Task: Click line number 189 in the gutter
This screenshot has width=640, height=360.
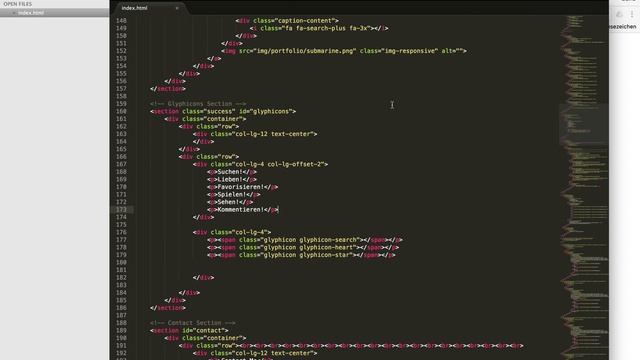Action: point(121,331)
